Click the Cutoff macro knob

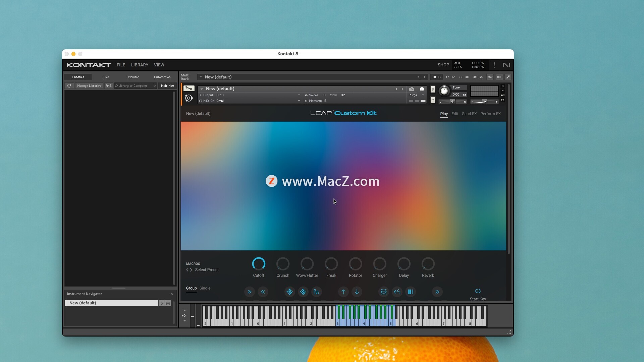(259, 264)
